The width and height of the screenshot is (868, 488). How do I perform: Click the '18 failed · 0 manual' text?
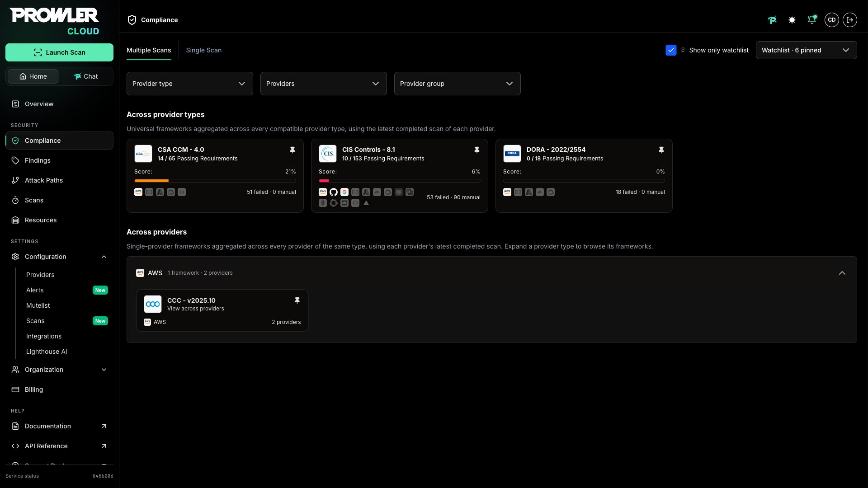tap(640, 192)
